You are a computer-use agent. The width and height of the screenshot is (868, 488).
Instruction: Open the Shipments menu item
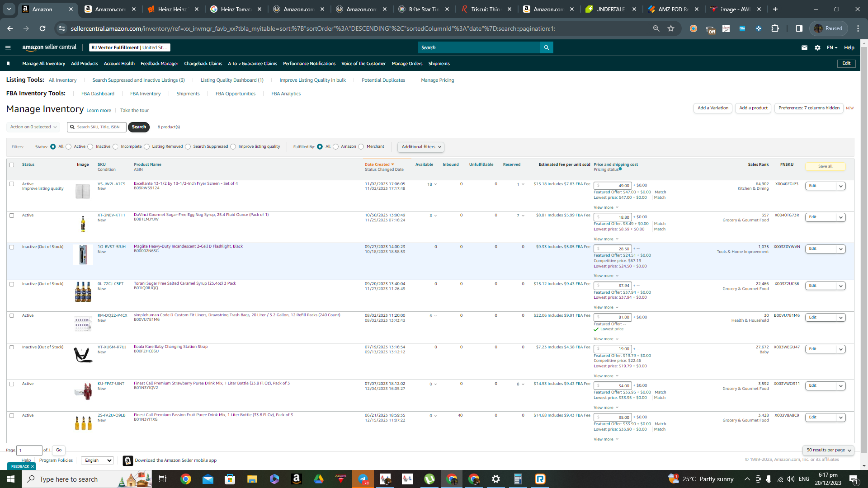pos(439,64)
